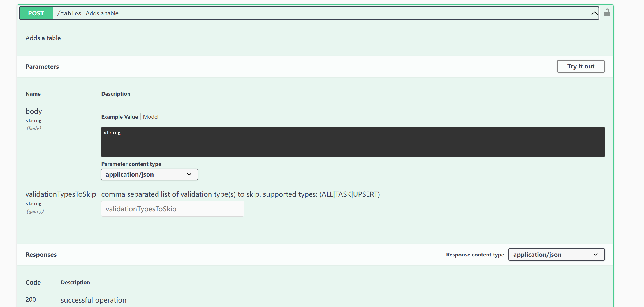The height and width of the screenshot is (307, 644).
Task: Collapse the POST /tables operation chevron
Action: pos(594,13)
